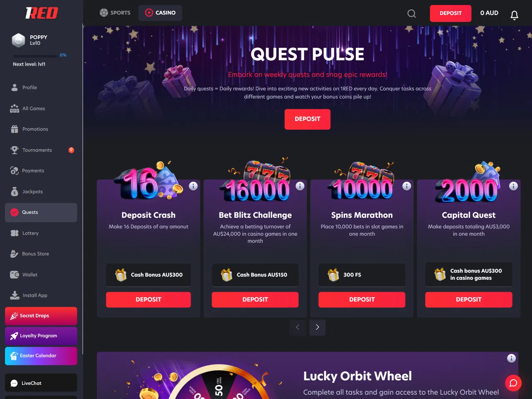Open the Secret Drops banner
Viewport: 532px width, 399px height.
pyautogui.click(x=41, y=316)
